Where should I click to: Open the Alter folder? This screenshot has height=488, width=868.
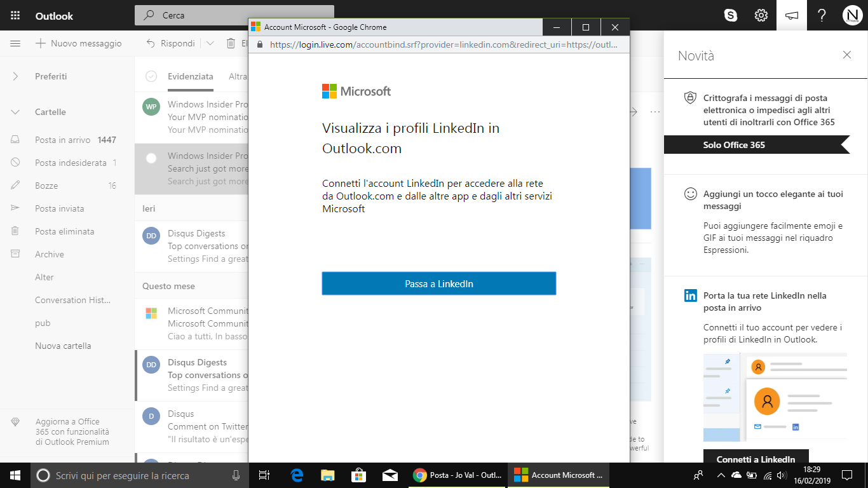(x=67, y=277)
